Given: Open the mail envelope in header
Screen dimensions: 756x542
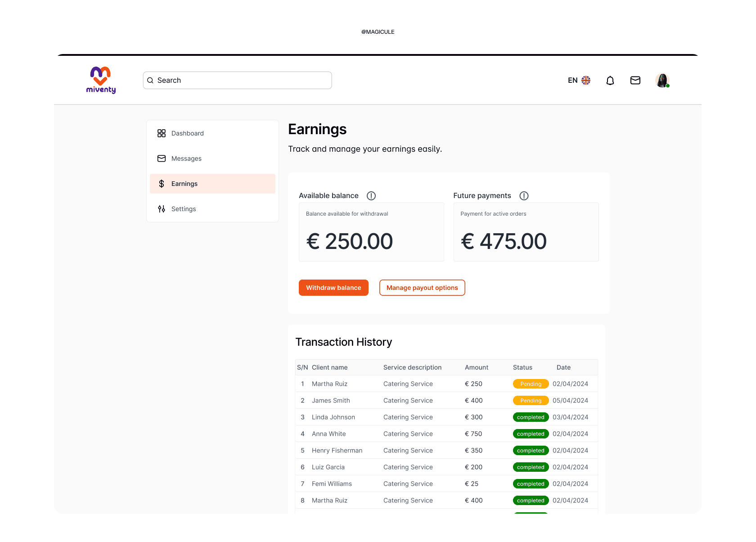Looking at the screenshot, I should [x=635, y=80].
